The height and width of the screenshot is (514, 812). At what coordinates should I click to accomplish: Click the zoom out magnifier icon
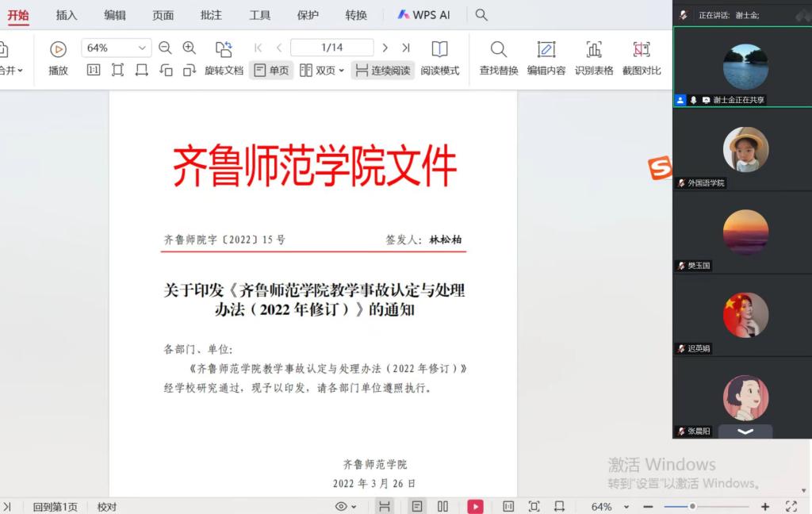pyautogui.click(x=165, y=48)
